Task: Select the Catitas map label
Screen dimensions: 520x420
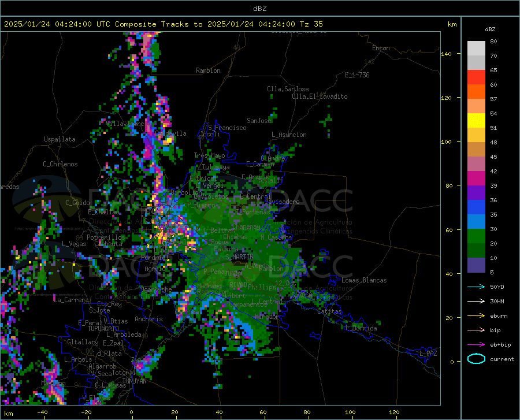Action: pos(329,311)
